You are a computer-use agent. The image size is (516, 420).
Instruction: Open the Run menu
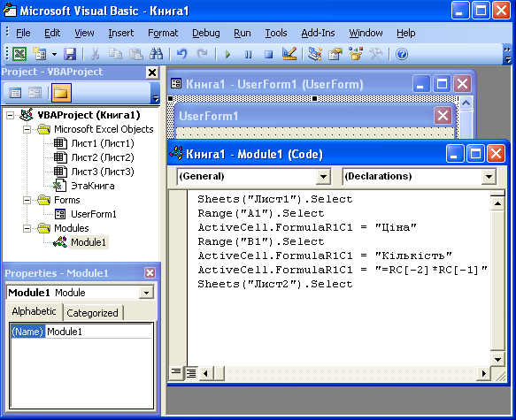243,33
